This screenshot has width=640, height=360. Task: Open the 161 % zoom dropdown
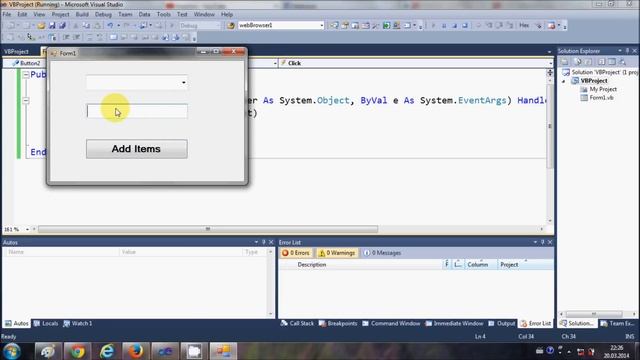coord(27,229)
